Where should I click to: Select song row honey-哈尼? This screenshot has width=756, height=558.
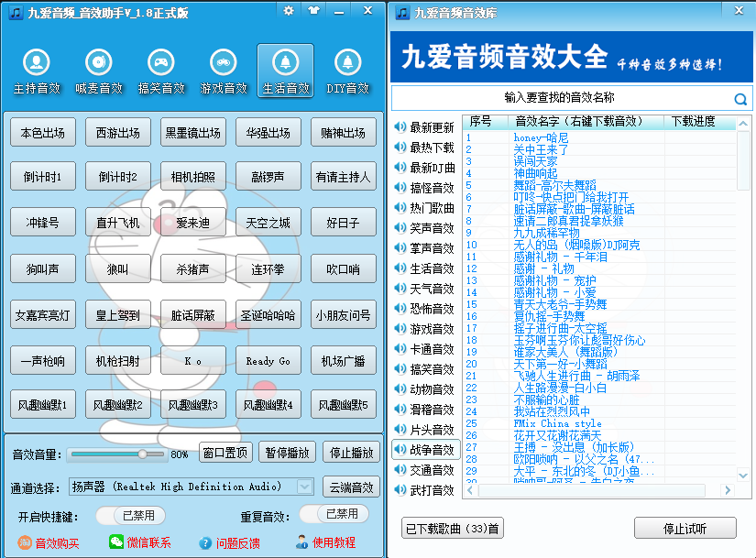599,138
